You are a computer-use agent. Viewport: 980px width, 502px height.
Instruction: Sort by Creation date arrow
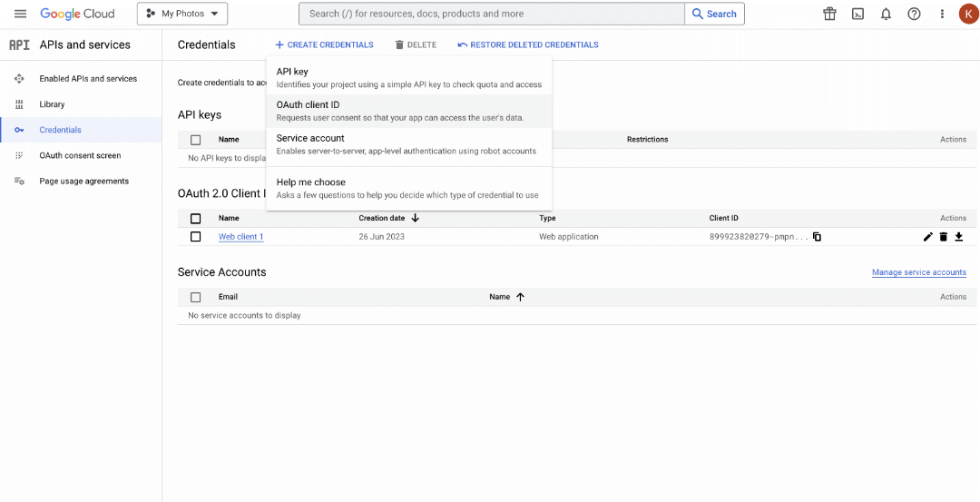[415, 218]
